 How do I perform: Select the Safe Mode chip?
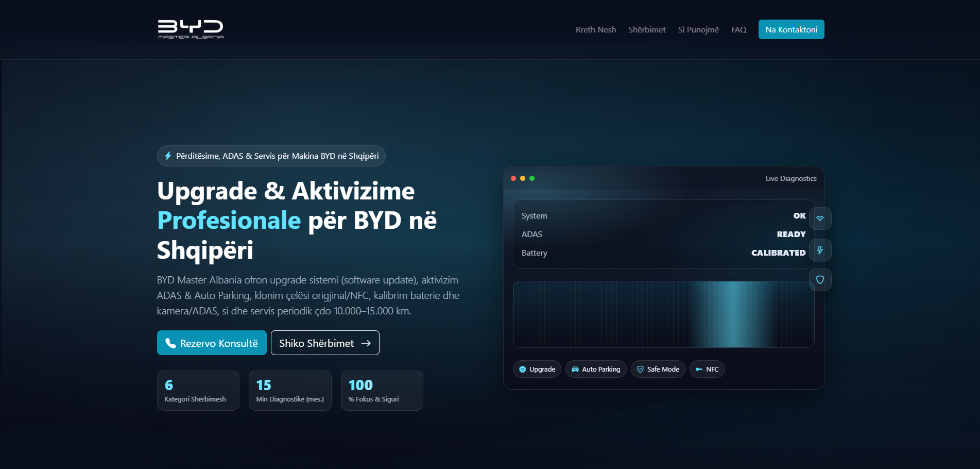coord(658,369)
